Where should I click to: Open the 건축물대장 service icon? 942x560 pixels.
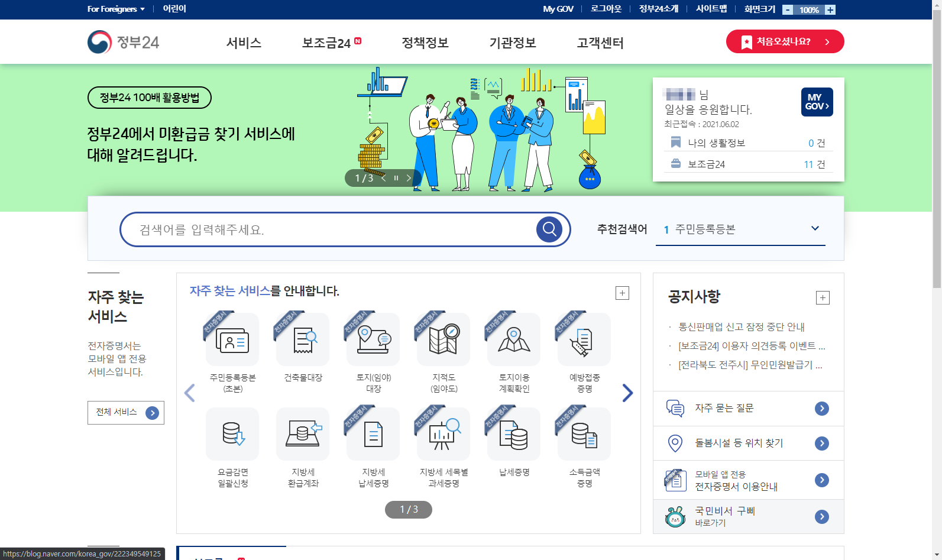point(303,340)
